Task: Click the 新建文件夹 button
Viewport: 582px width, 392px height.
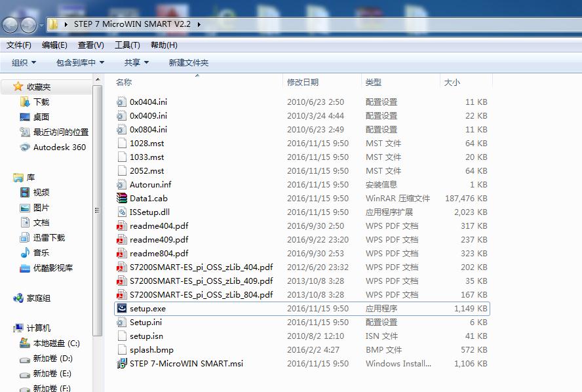Action: pyautogui.click(x=188, y=62)
